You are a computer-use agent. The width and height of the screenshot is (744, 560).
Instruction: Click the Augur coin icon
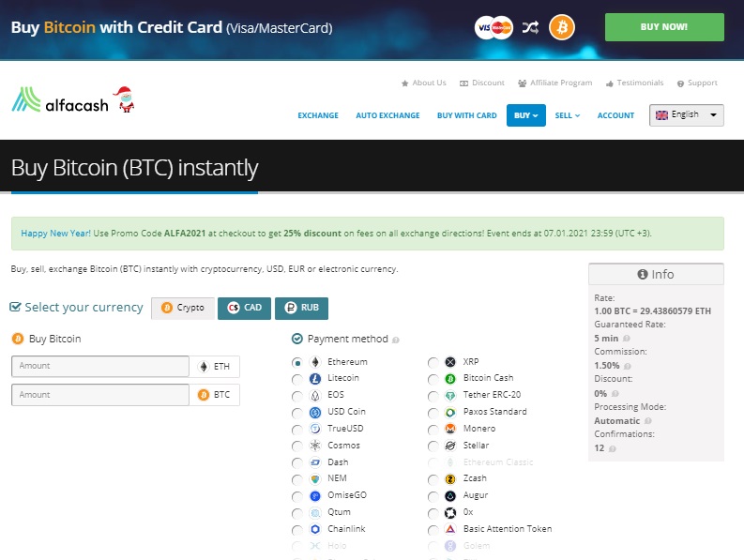coord(450,496)
